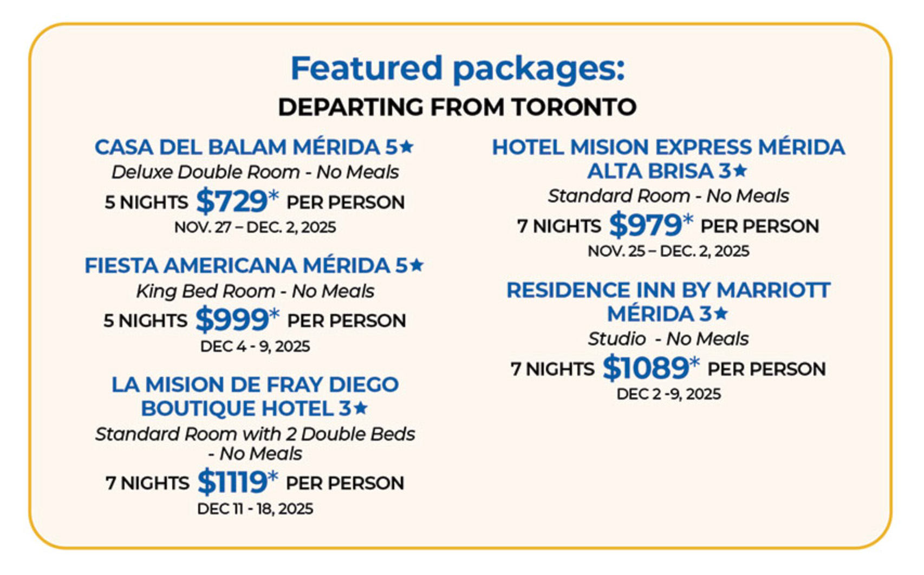Click the Departing from Toronto subtitle
The height and width of the screenshot is (575, 924).
click(458, 107)
